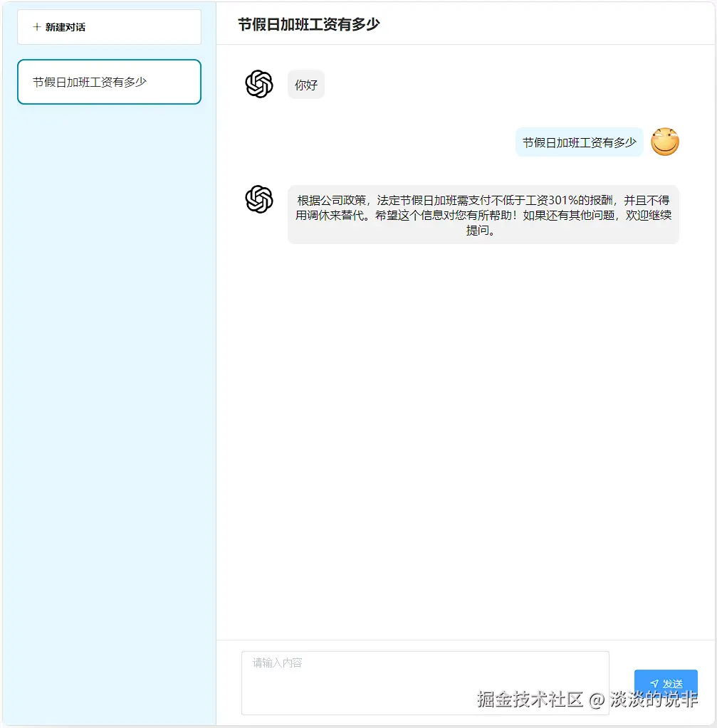Select the emoji face beside 节假日加班工资有多少 bubble

[664, 142]
